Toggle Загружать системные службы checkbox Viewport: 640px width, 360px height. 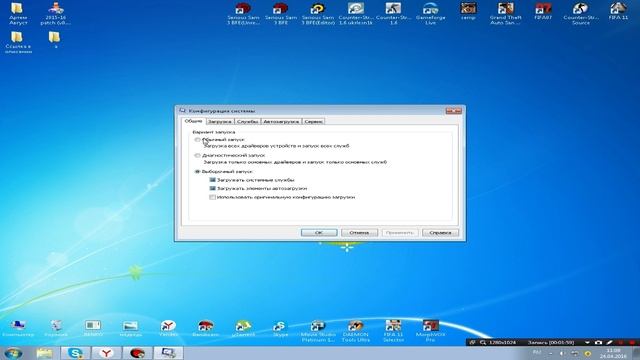[x=212, y=180]
